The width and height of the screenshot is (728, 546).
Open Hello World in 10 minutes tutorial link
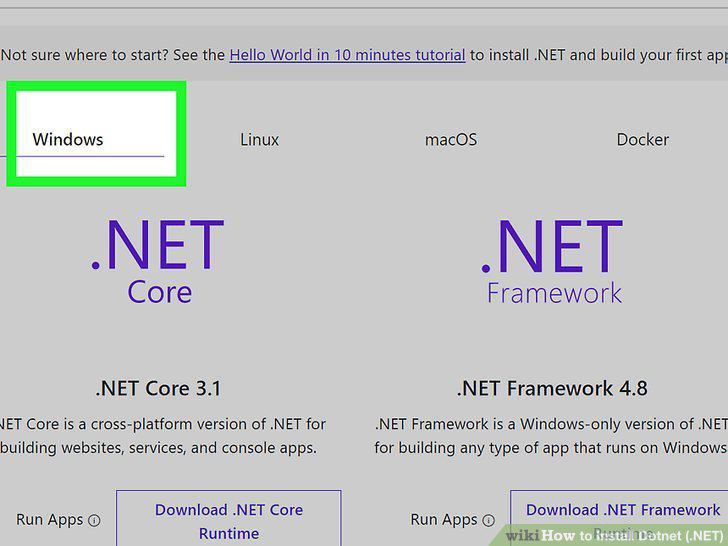click(x=347, y=55)
